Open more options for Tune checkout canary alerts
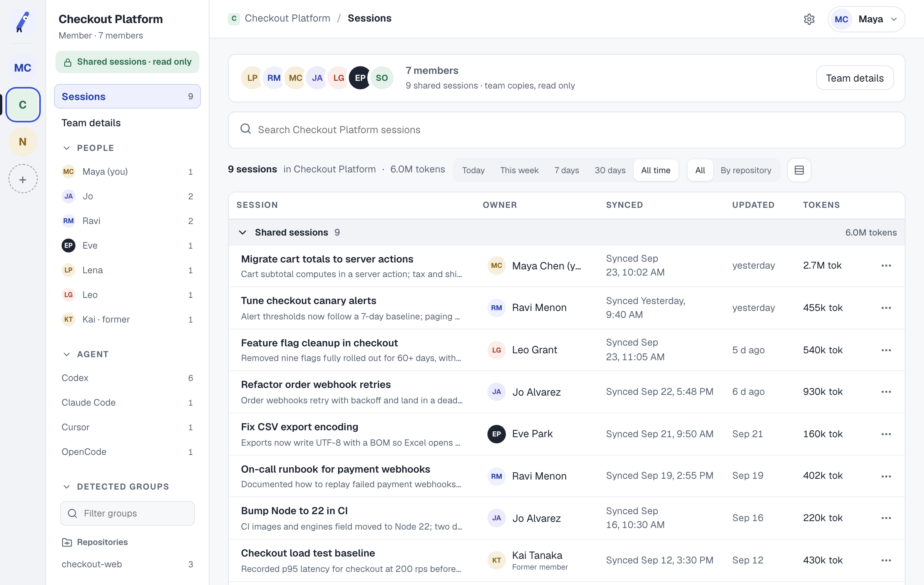924x585 pixels. coord(886,308)
